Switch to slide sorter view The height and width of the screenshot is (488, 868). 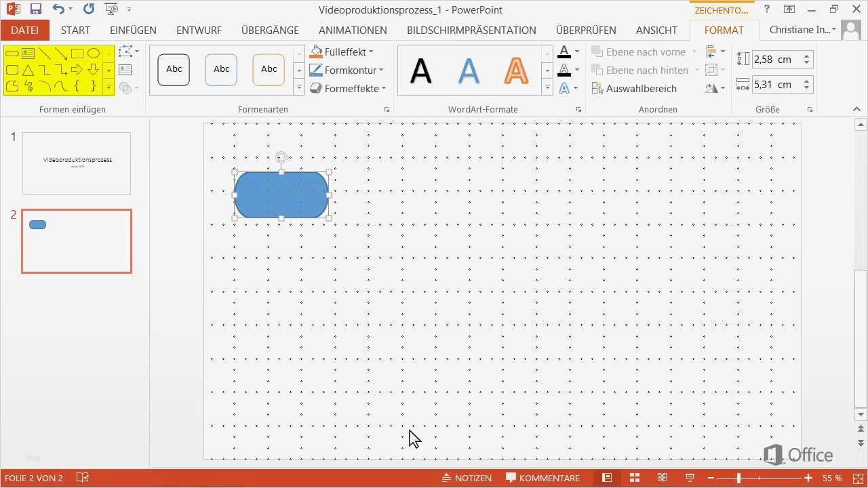pos(635,478)
